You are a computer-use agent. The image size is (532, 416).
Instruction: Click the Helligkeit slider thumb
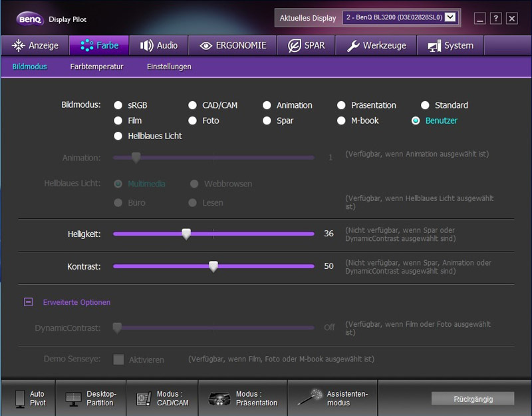(x=186, y=234)
